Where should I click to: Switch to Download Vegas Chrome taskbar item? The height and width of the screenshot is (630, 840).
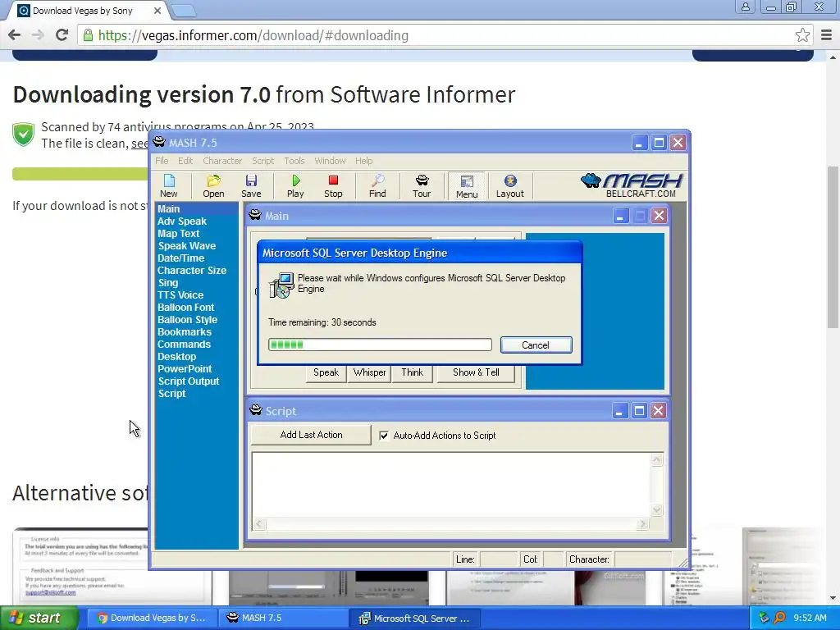pyautogui.click(x=152, y=619)
